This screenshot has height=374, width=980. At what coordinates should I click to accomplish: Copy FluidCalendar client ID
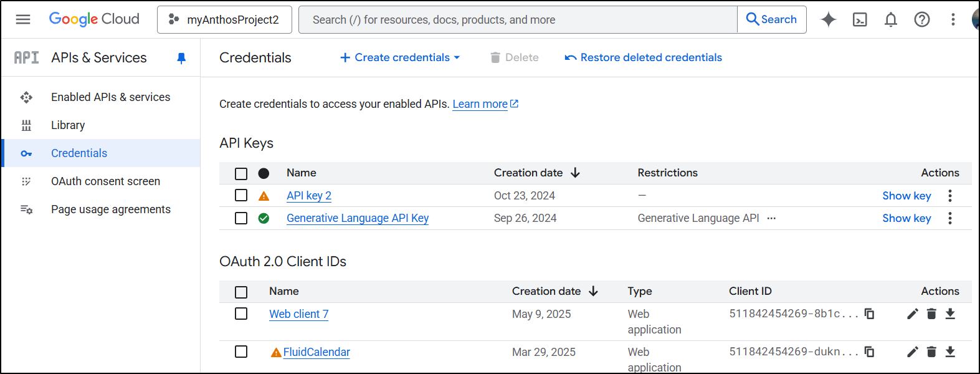point(869,352)
